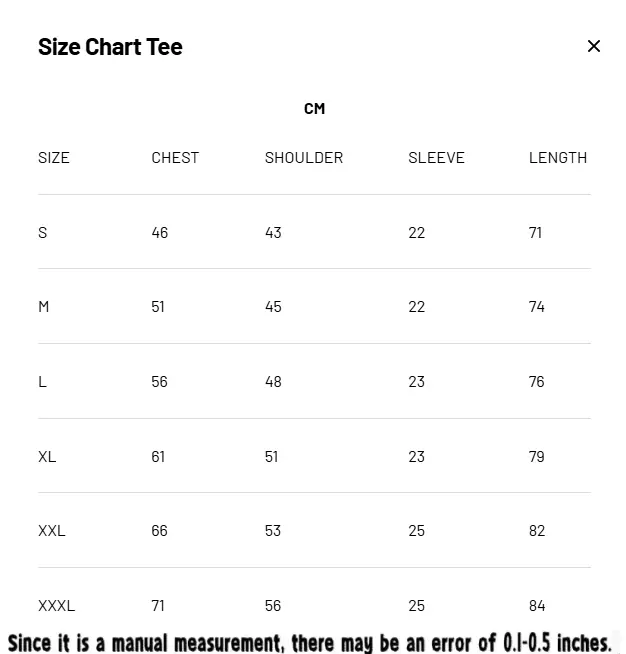
Task: Click length value 76 for size L
Action: click(x=537, y=381)
